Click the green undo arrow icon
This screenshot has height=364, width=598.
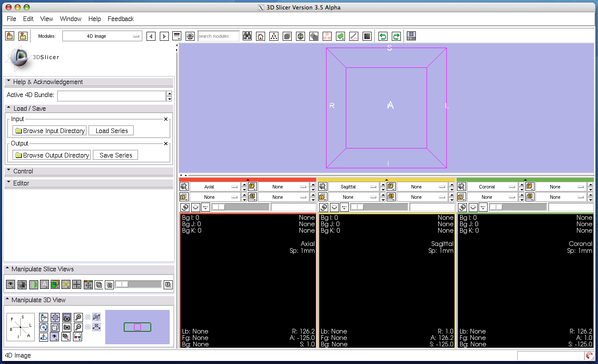coord(383,36)
